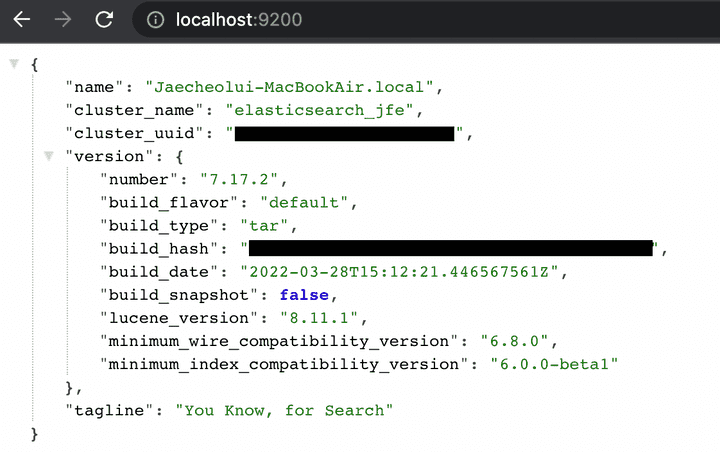Collapse the root JSON object
This screenshot has width=720, height=452.
click(x=14, y=63)
